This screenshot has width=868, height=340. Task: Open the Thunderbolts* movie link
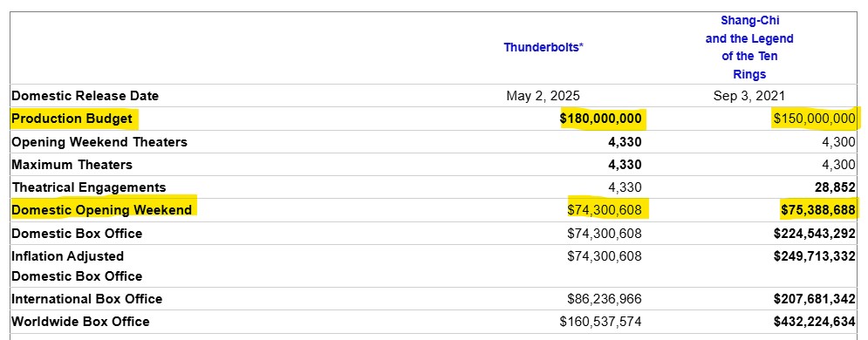pos(543,47)
